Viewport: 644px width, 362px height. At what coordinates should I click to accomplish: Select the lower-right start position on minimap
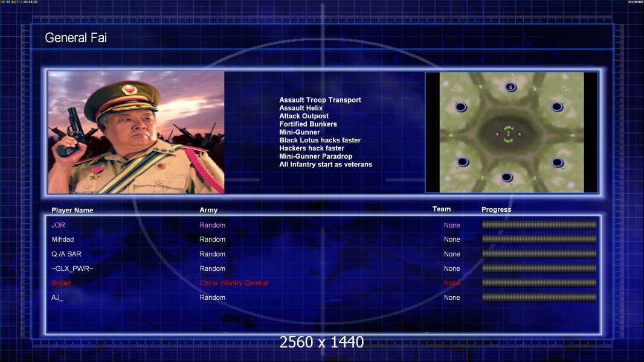coord(558,163)
